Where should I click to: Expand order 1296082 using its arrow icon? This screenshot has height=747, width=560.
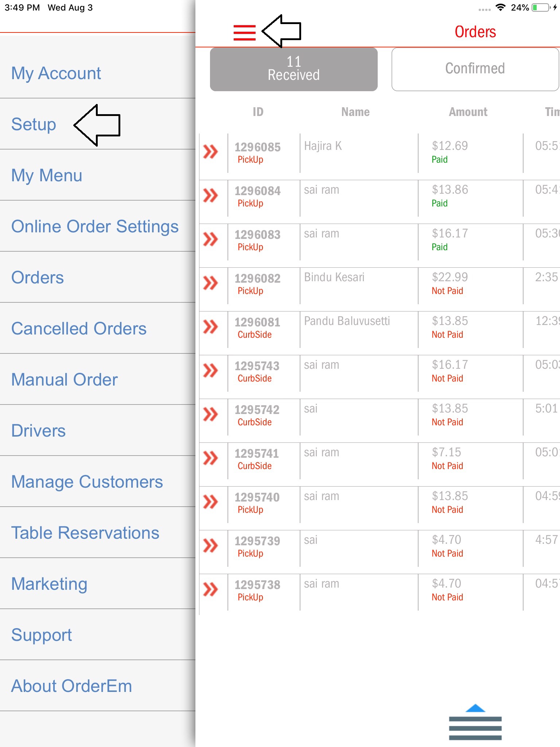pos(210,283)
